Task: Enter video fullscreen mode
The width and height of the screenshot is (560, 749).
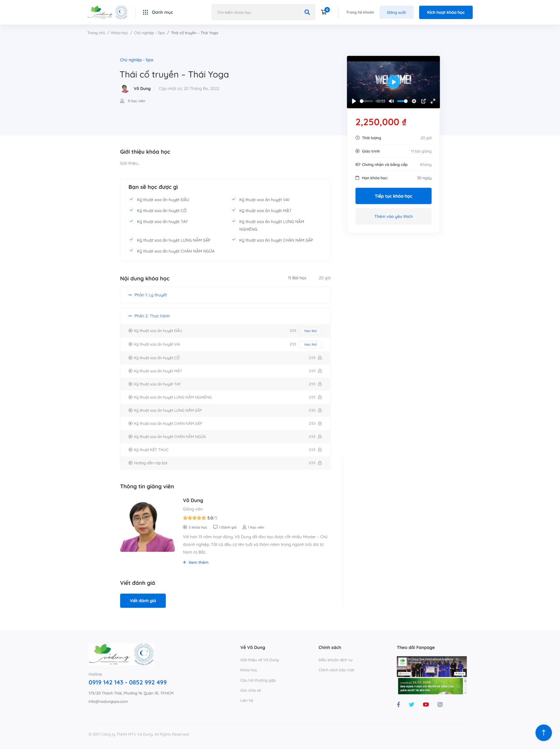Action: pyautogui.click(x=433, y=101)
